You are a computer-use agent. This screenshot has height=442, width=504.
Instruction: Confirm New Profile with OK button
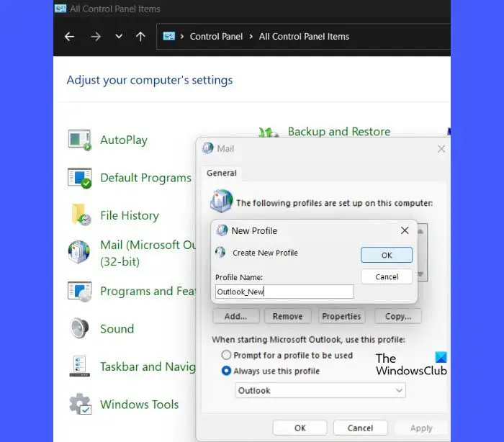click(387, 255)
